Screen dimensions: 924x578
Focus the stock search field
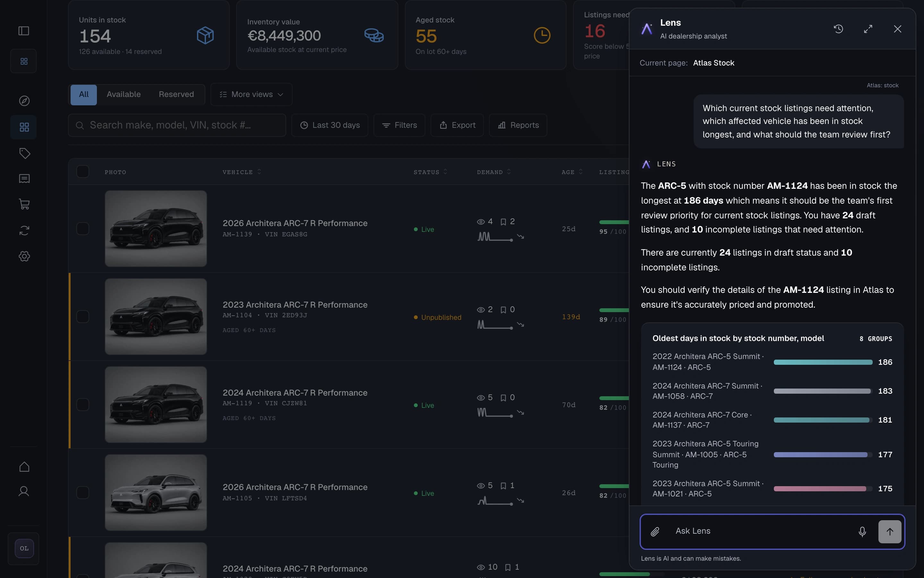click(x=177, y=125)
